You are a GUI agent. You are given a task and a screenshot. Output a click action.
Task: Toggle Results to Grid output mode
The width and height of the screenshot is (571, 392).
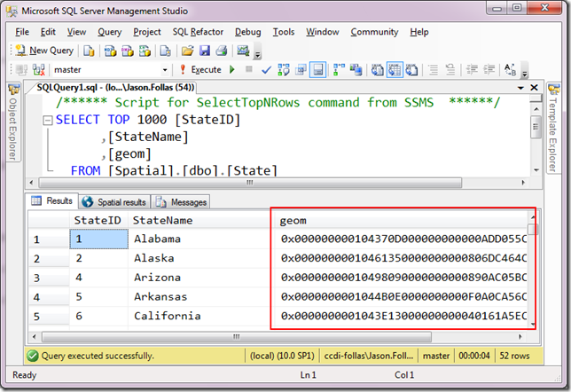[x=395, y=69]
